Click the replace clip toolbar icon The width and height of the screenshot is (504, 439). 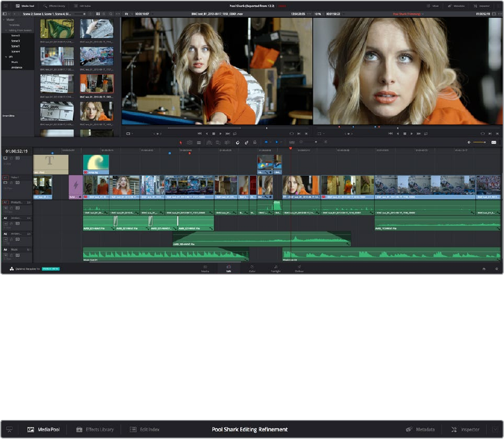(227, 142)
